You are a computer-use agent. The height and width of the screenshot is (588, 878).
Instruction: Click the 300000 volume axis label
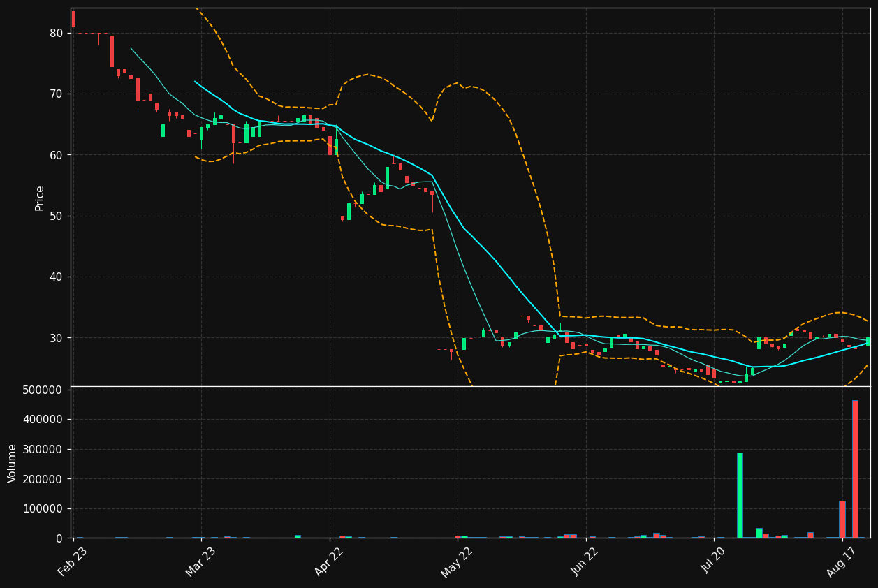(x=43, y=450)
